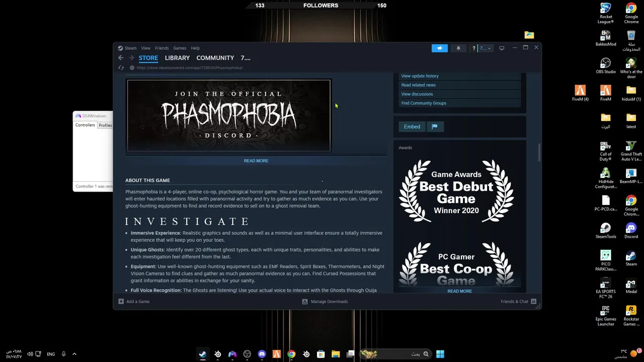Click READ MORE below the Discord banner
The width and height of the screenshot is (644, 362).
(x=256, y=161)
